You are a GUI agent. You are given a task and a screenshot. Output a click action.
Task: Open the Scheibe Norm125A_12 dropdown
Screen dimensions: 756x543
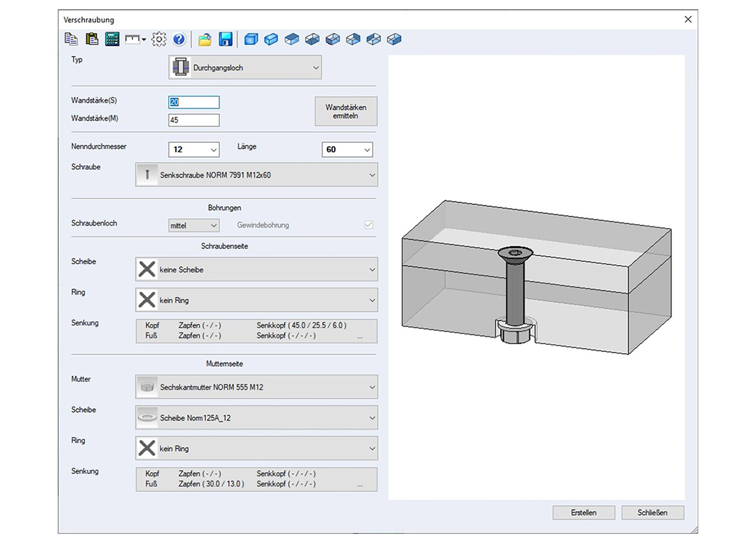pyautogui.click(x=256, y=418)
